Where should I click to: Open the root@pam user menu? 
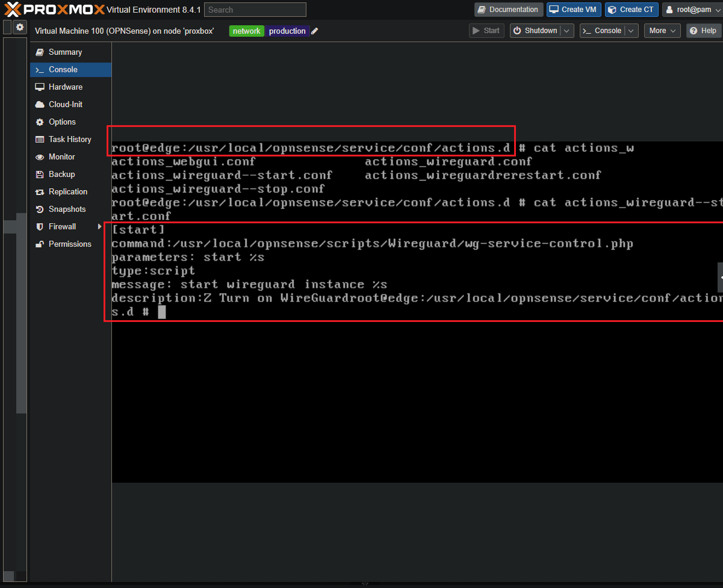(x=692, y=10)
